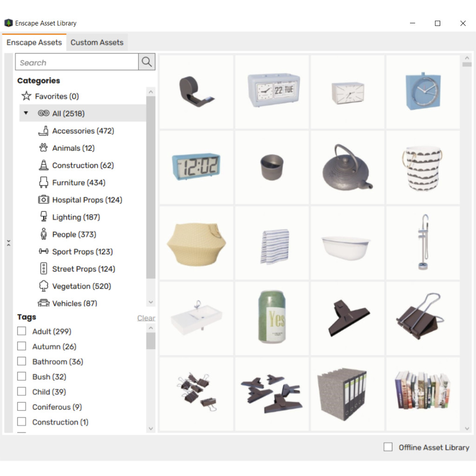This screenshot has width=476, height=476.
Task: Select the white bathtub asset
Action: coord(348,243)
